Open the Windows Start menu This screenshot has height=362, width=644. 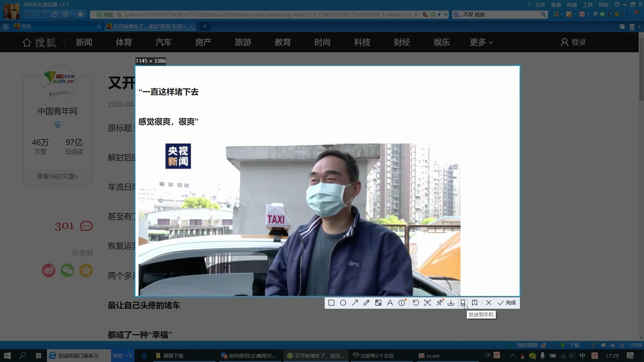click(x=7, y=356)
